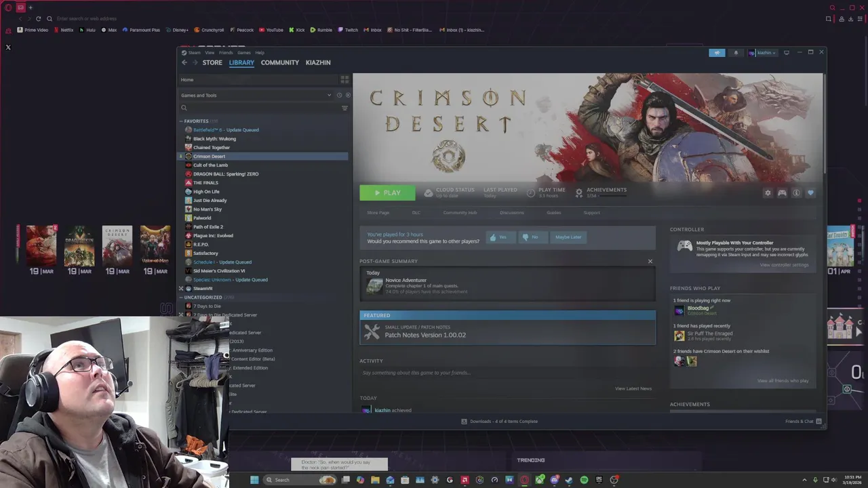Click the thumbs-up Yes recommend button
This screenshot has height=488, width=868.
pyautogui.click(x=500, y=237)
